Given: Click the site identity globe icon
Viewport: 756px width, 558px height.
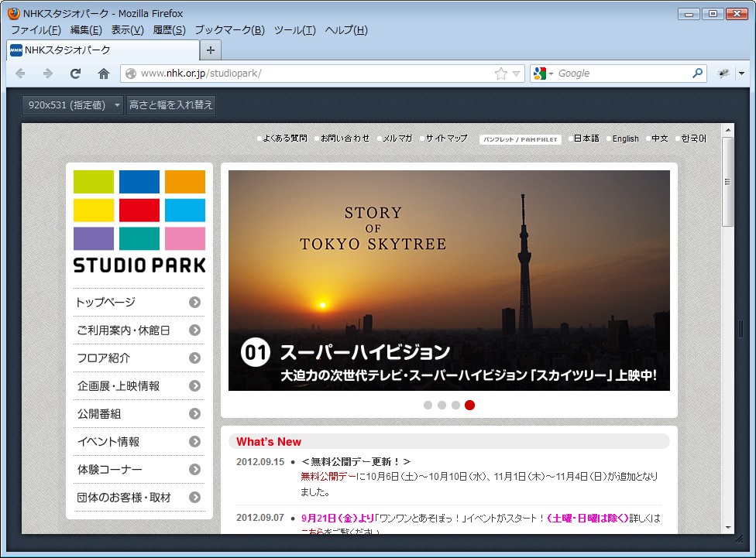Looking at the screenshot, I should pos(130,74).
